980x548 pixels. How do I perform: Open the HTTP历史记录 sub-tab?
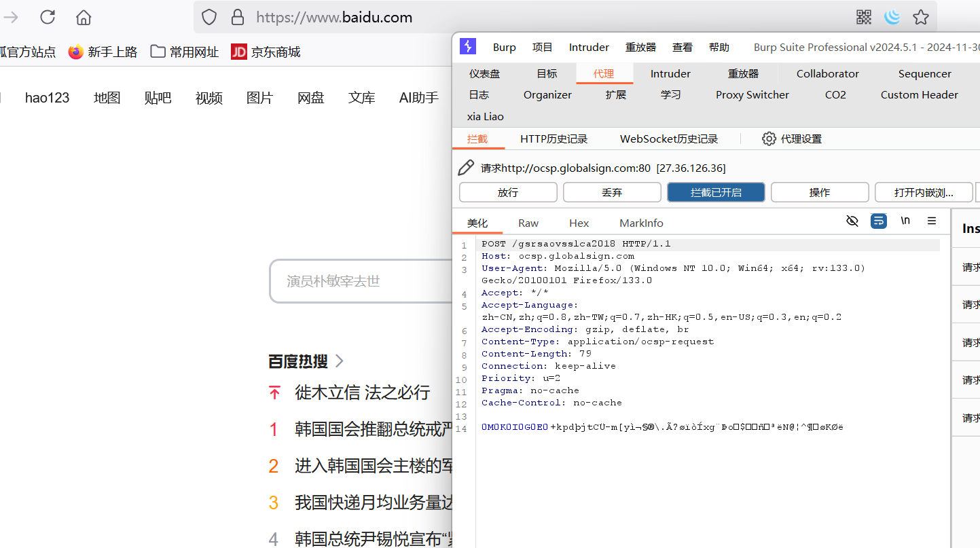click(x=554, y=139)
